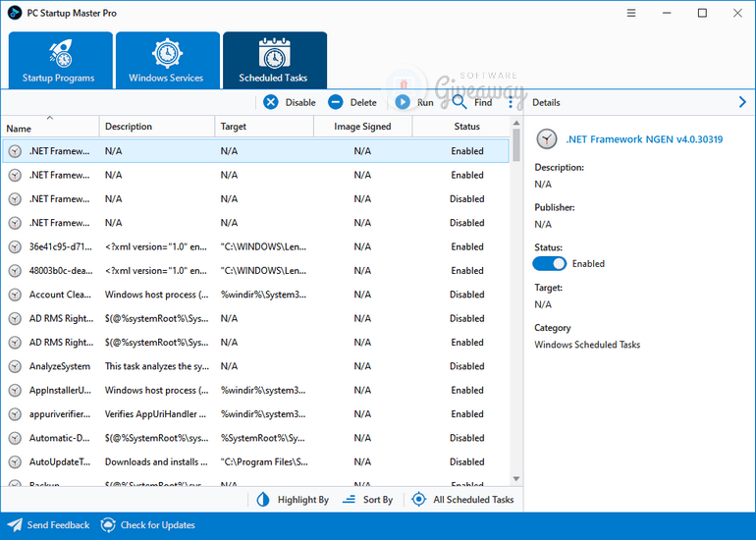The width and height of the screenshot is (756, 540).
Task: Click the '"C:\Program Files\S...' target cell
Action: pos(264,461)
